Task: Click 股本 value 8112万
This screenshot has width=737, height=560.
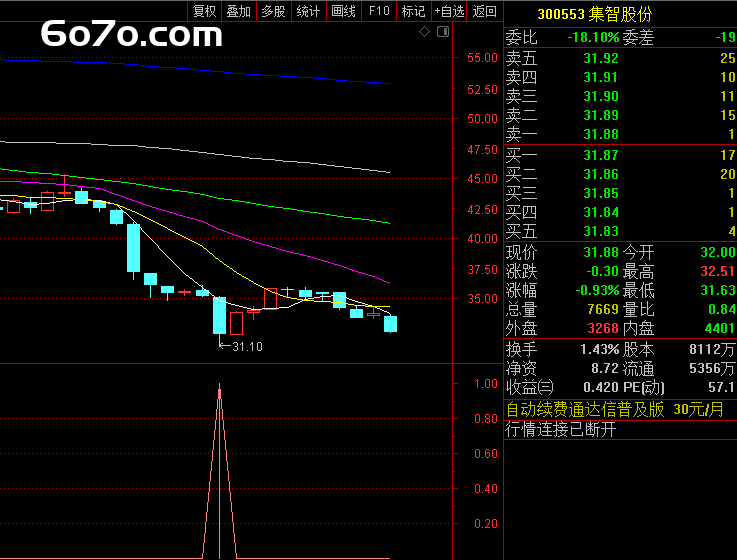Action: tap(712, 349)
